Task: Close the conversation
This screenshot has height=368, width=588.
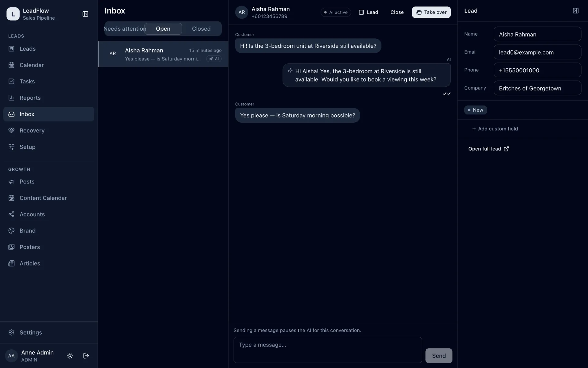Action: (x=397, y=12)
